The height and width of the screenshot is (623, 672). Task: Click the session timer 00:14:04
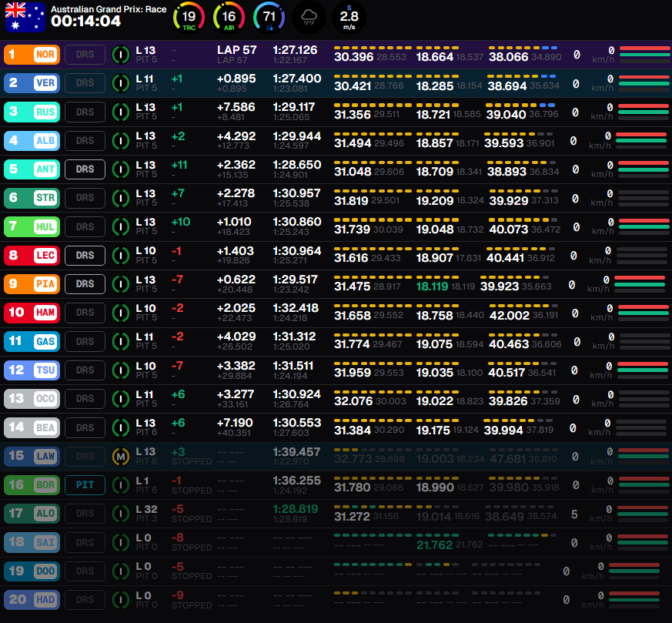click(85, 21)
